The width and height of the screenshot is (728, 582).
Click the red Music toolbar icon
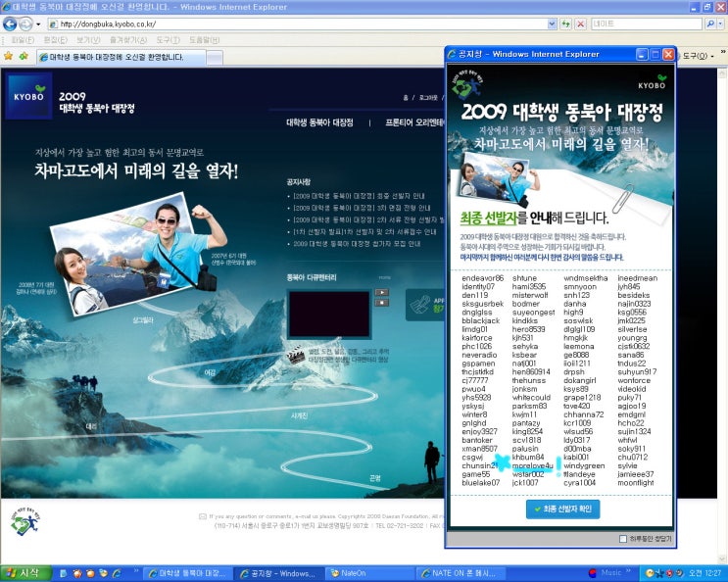click(593, 573)
